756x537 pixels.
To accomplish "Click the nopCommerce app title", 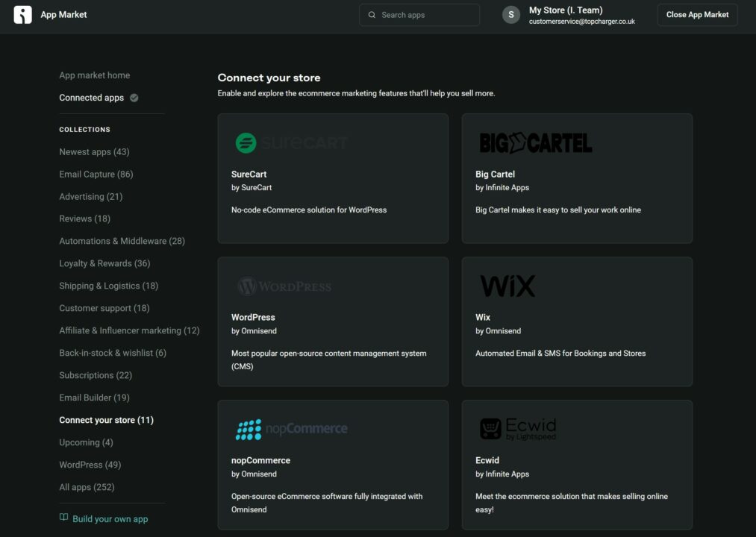I will [261, 461].
